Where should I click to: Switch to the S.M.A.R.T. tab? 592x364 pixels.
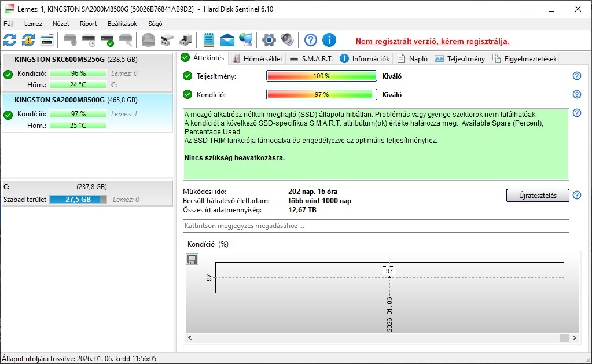point(311,59)
